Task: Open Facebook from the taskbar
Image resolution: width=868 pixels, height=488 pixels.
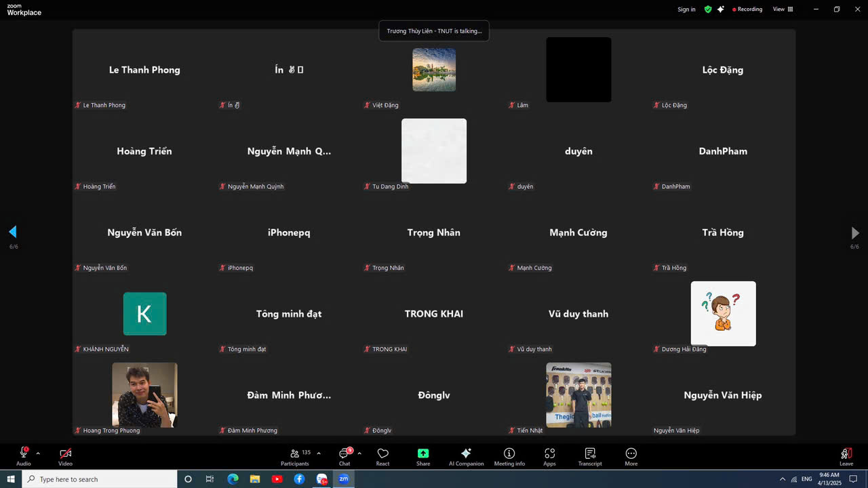Action: pyautogui.click(x=299, y=479)
